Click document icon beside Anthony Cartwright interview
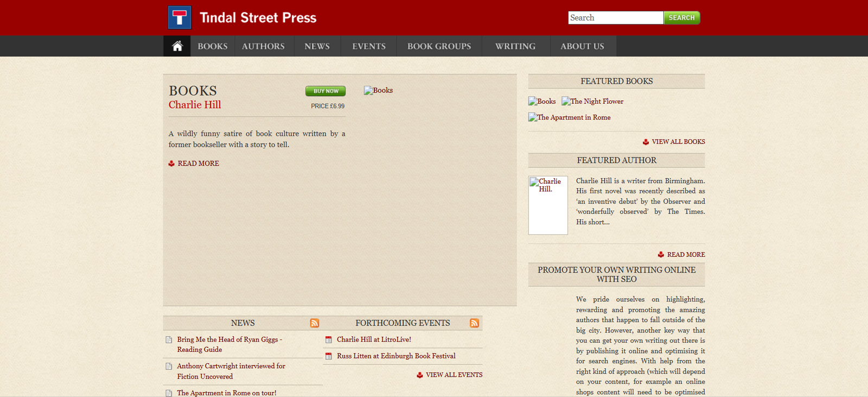Image resolution: width=868 pixels, height=397 pixels. click(169, 367)
